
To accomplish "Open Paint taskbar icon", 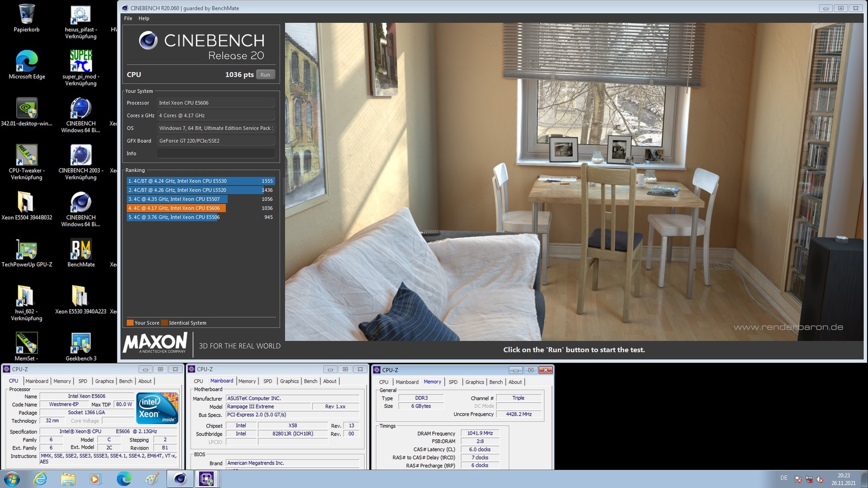I will [151, 479].
